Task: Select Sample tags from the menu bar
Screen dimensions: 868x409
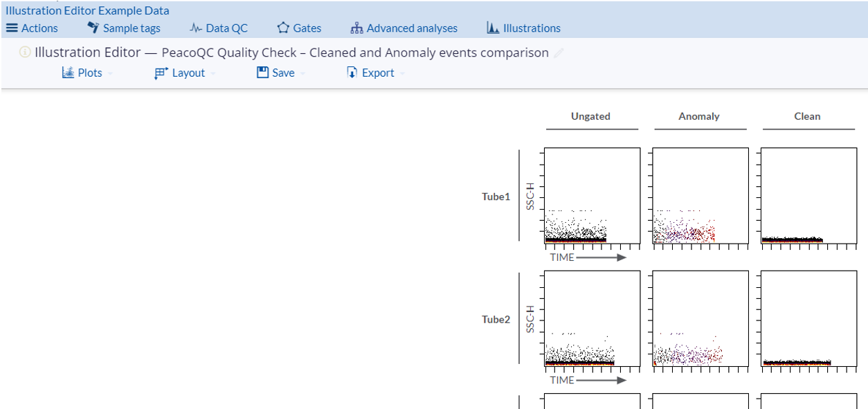Action: click(x=130, y=28)
